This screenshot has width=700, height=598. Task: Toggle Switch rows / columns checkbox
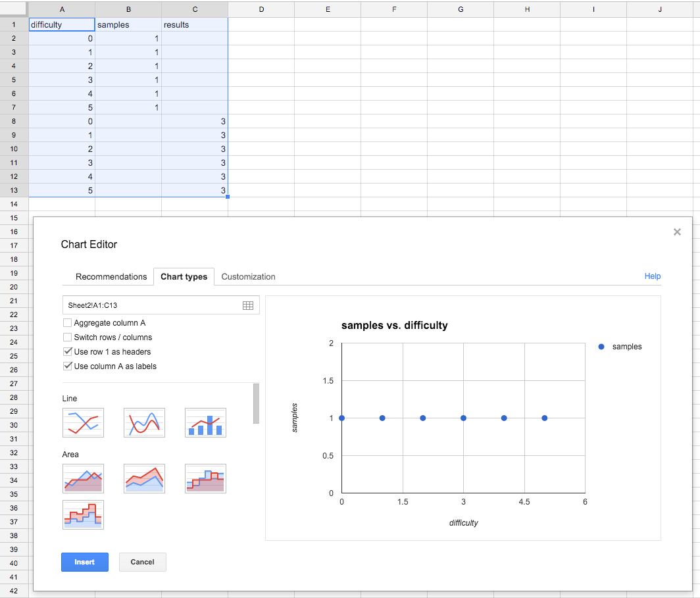tap(67, 337)
